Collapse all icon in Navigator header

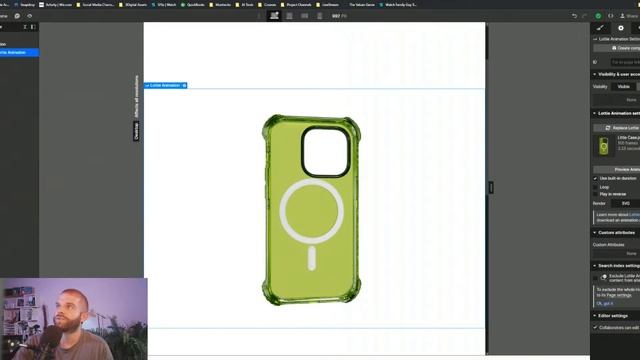point(25,27)
